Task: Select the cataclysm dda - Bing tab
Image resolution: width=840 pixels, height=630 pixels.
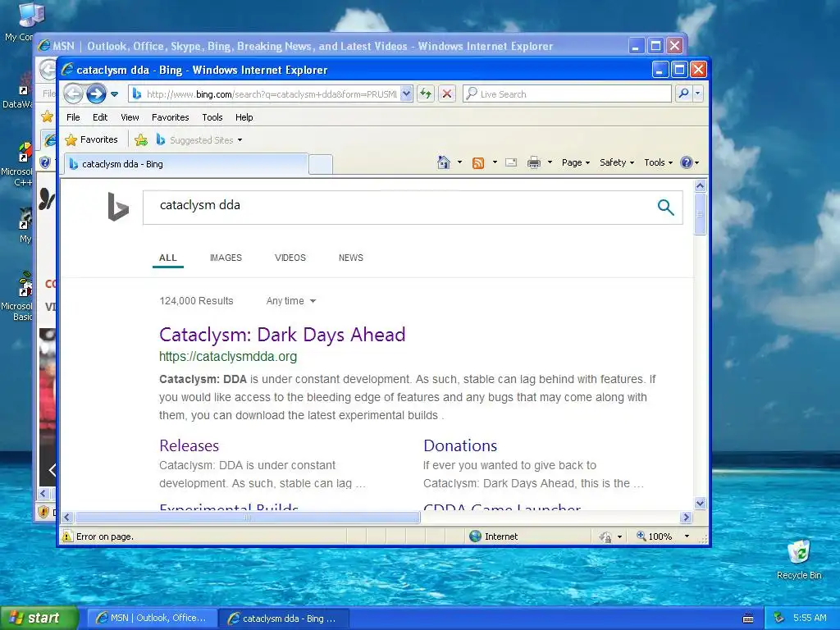Action: tap(186, 164)
